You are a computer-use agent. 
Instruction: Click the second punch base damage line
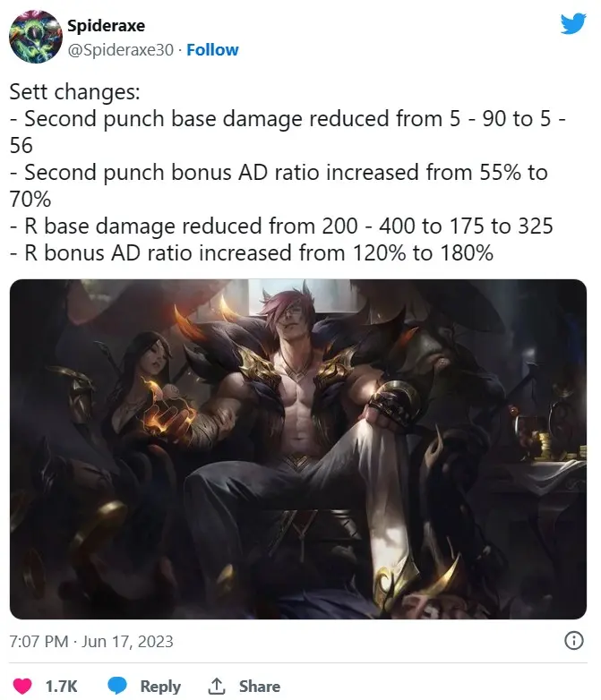(x=288, y=132)
